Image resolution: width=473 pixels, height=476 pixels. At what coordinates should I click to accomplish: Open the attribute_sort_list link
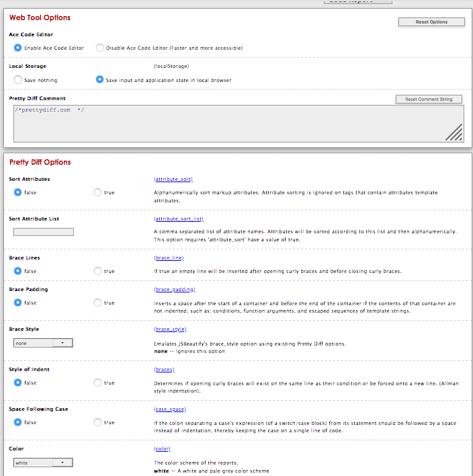(179, 219)
